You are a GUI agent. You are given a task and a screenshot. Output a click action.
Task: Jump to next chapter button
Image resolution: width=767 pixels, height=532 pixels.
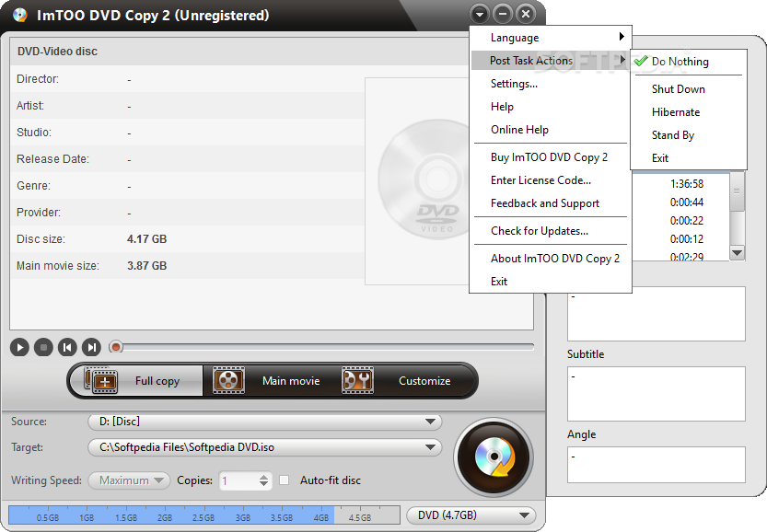[x=91, y=348]
